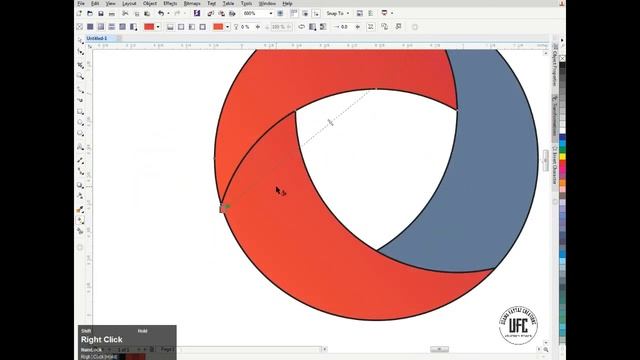
Task: Select the Zoom tool in the toolbox
Action: (x=80, y=76)
